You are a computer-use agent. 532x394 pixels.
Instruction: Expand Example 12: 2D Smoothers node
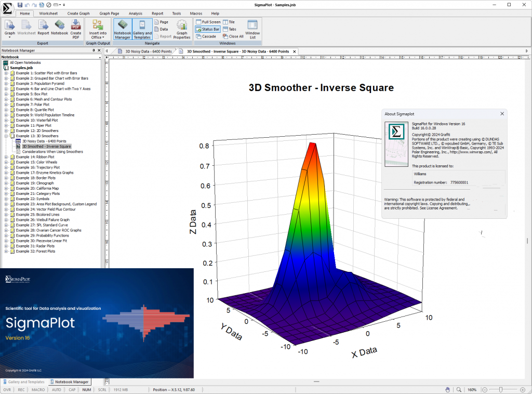pyautogui.click(x=6, y=130)
